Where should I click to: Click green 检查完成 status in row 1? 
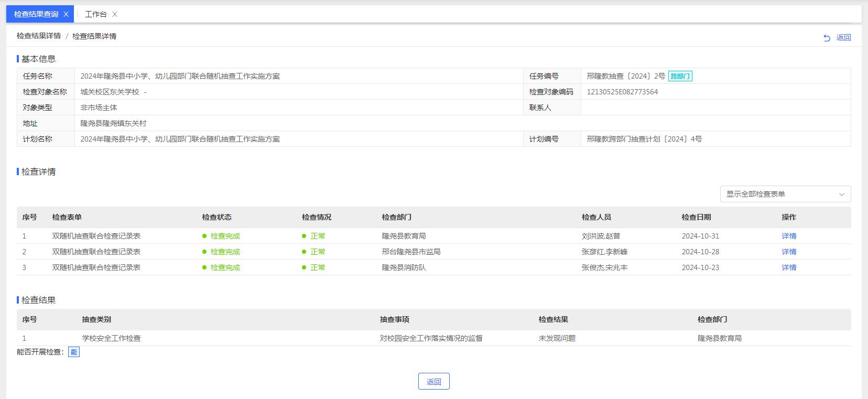[x=225, y=236]
